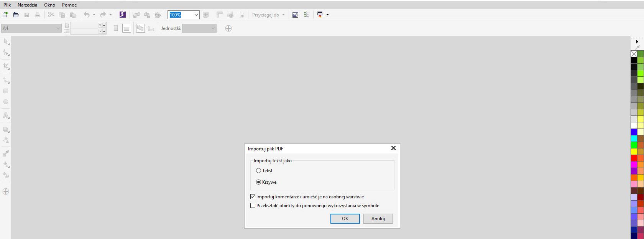The height and width of the screenshot is (239, 644).
Task: Select the Text tool
Action: 6,115
